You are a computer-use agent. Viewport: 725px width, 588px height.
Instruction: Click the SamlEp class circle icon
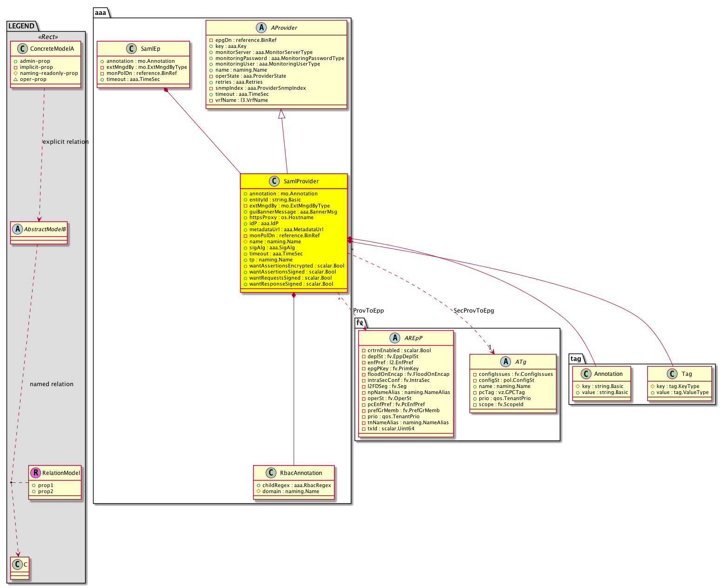(x=132, y=49)
